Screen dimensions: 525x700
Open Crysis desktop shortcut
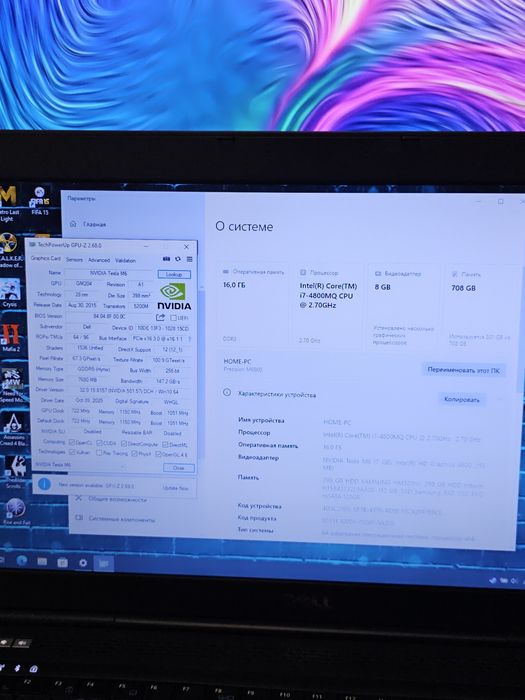tap(9, 293)
